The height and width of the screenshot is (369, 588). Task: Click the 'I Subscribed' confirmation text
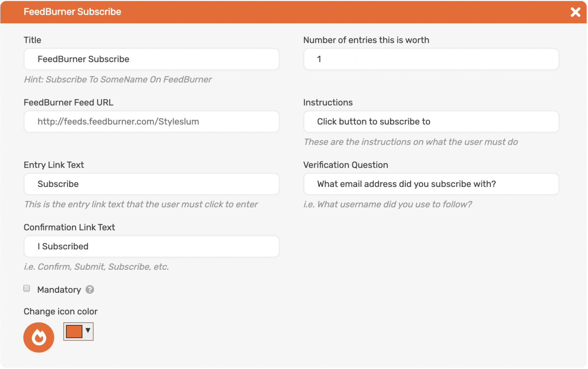coord(63,246)
